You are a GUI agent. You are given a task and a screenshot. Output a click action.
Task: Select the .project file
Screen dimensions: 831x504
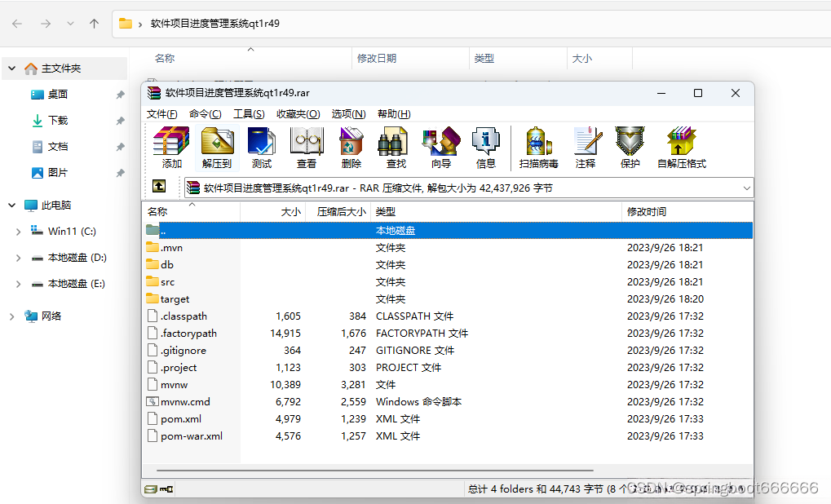448,367
